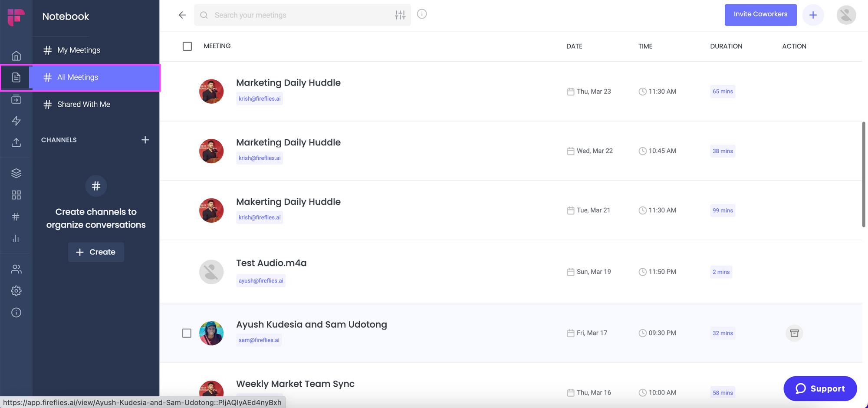Check the select-all meetings checkbox
This screenshot has height=408, width=868.
[187, 46]
